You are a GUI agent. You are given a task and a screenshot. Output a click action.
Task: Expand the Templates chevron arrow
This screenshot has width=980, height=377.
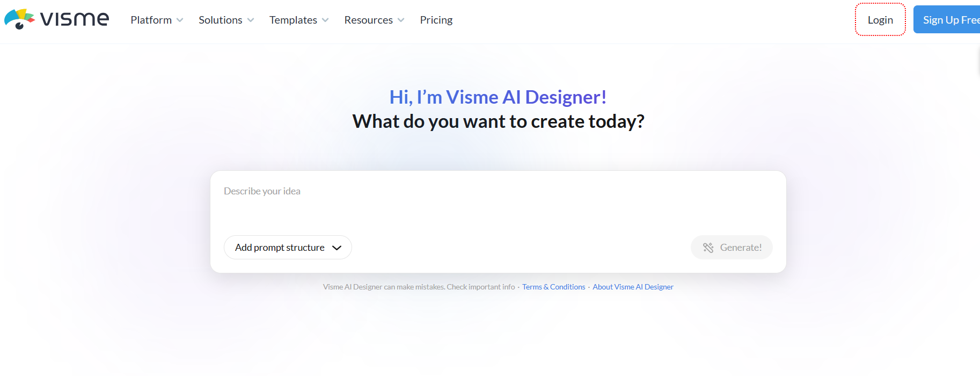click(x=325, y=20)
